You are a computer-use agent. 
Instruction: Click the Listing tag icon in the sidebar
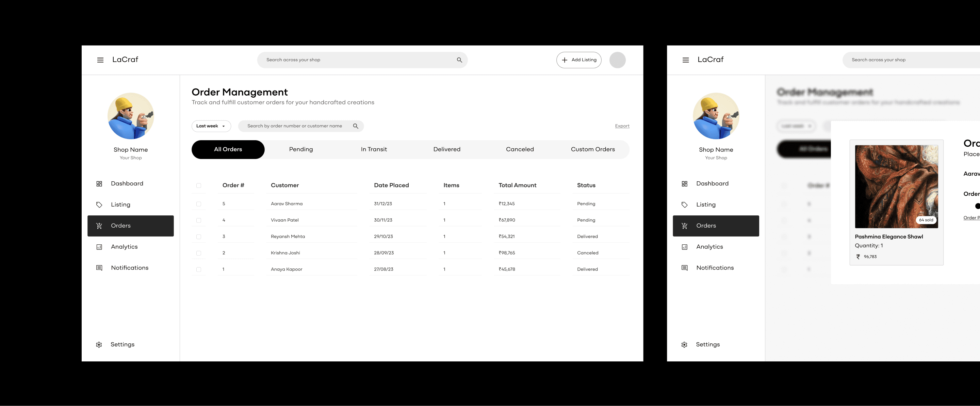tap(99, 205)
